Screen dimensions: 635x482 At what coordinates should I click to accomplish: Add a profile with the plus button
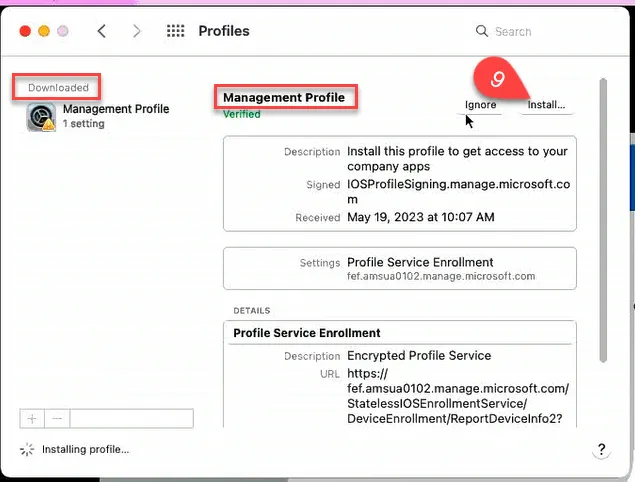tap(32, 418)
